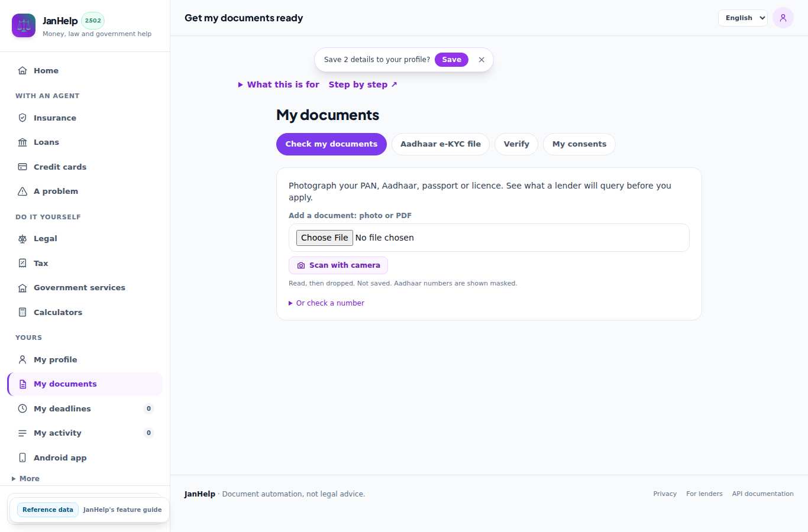Image resolution: width=808 pixels, height=532 pixels.
Task: Click the "JanHelp's feature guide" text
Action: 122,510
